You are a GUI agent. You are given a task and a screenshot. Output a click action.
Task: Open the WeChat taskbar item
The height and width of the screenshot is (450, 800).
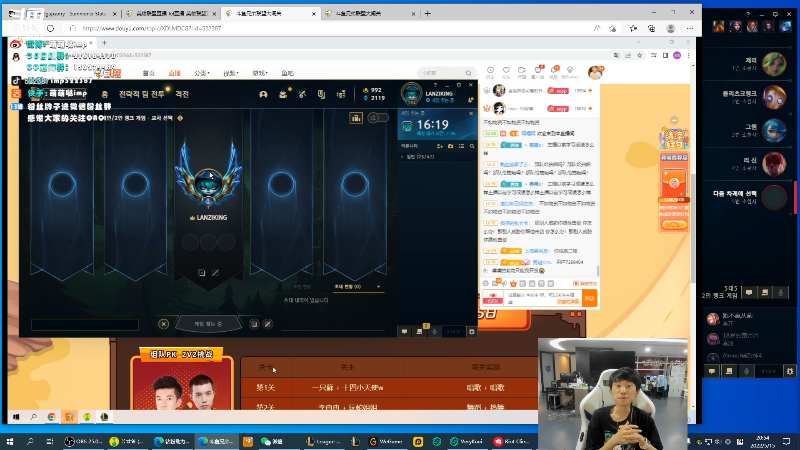point(272,441)
